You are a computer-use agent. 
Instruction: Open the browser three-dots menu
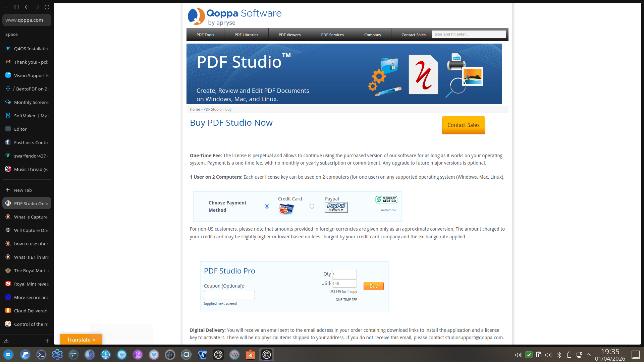pyautogui.click(x=6, y=7)
